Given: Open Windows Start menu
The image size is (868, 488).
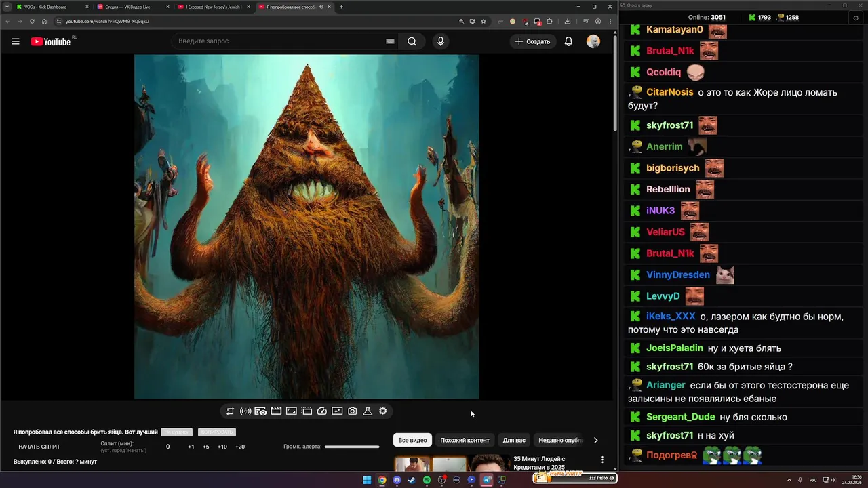Looking at the screenshot, I should pos(367,480).
